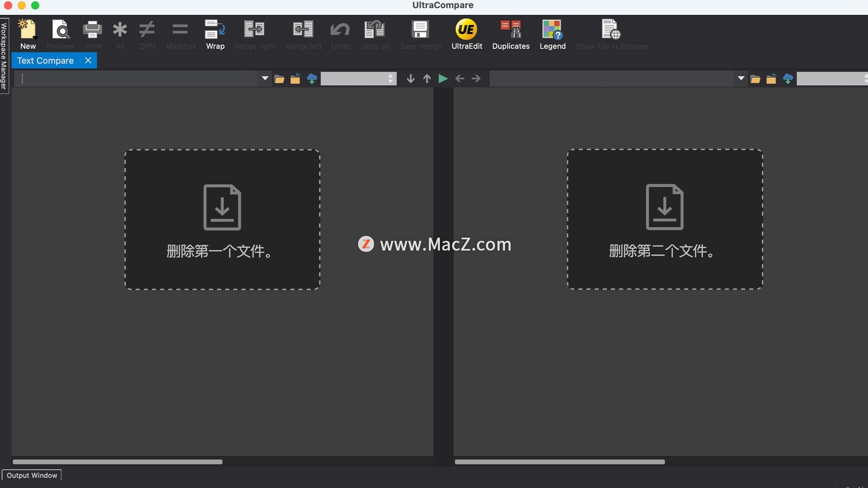Browse for the first file with the left open-folder icon
This screenshot has height=488, width=868.
(279, 79)
